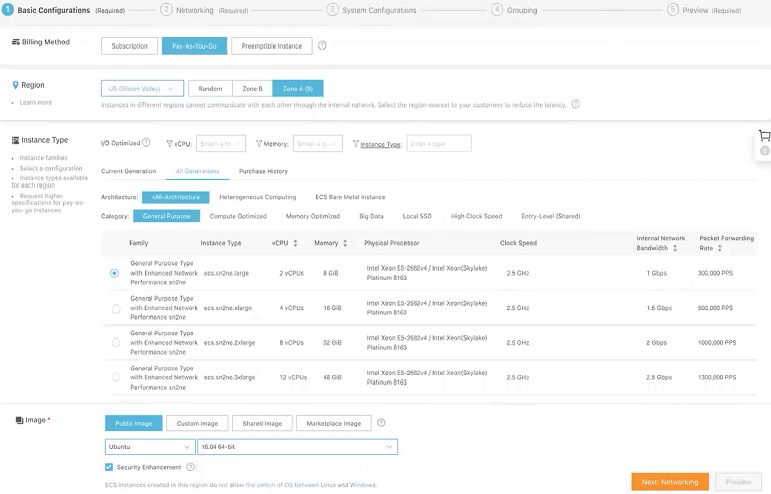The height and width of the screenshot is (494, 771).
Task: Open the 16.04 64-bit version dropdown
Action: [298, 447]
